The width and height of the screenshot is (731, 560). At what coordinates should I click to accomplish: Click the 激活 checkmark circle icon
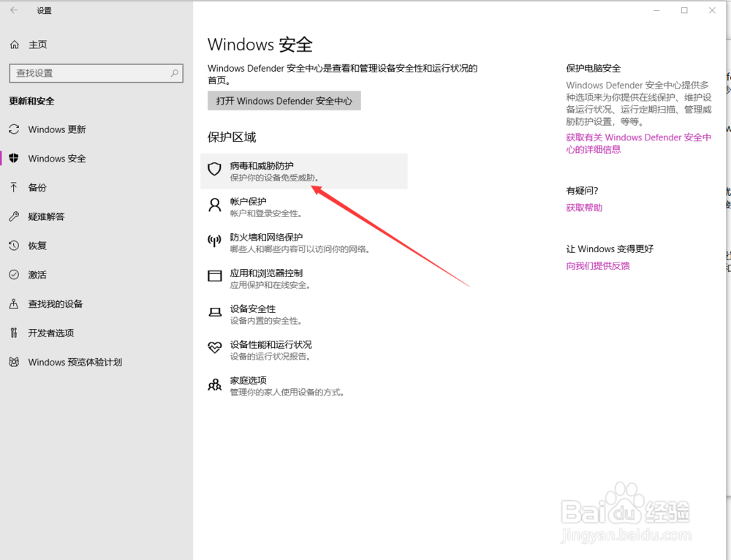pyautogui.click(x=14, y=275)
